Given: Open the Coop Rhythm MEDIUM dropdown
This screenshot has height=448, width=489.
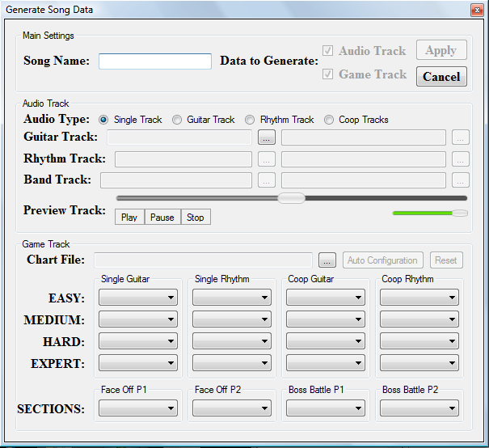Looking at the screenshot, I should [x=419, y=319].
